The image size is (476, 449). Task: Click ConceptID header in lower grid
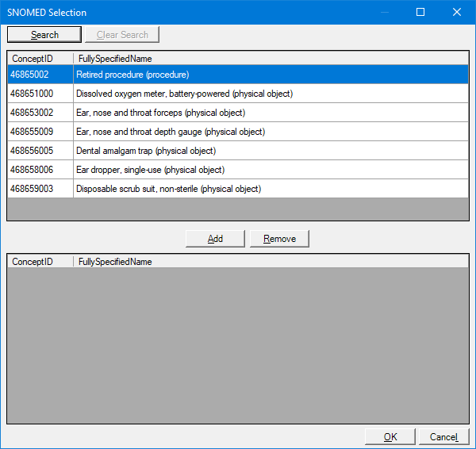point(40,261)
